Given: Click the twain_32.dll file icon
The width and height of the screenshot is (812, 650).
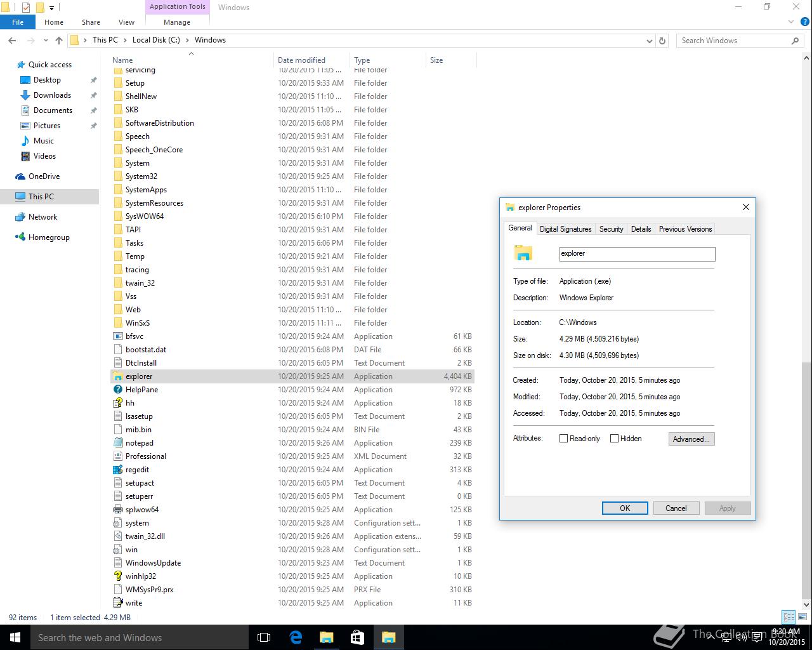Looking at the screenshot, I should click(117, 536).
